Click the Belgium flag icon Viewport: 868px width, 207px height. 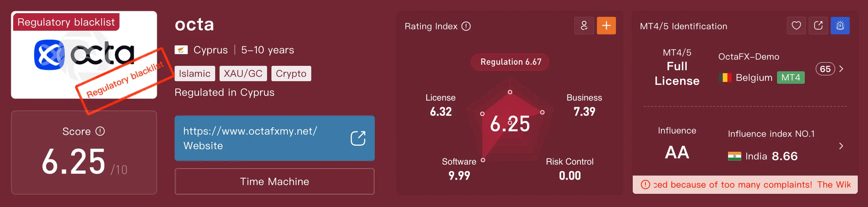(725, 78)
